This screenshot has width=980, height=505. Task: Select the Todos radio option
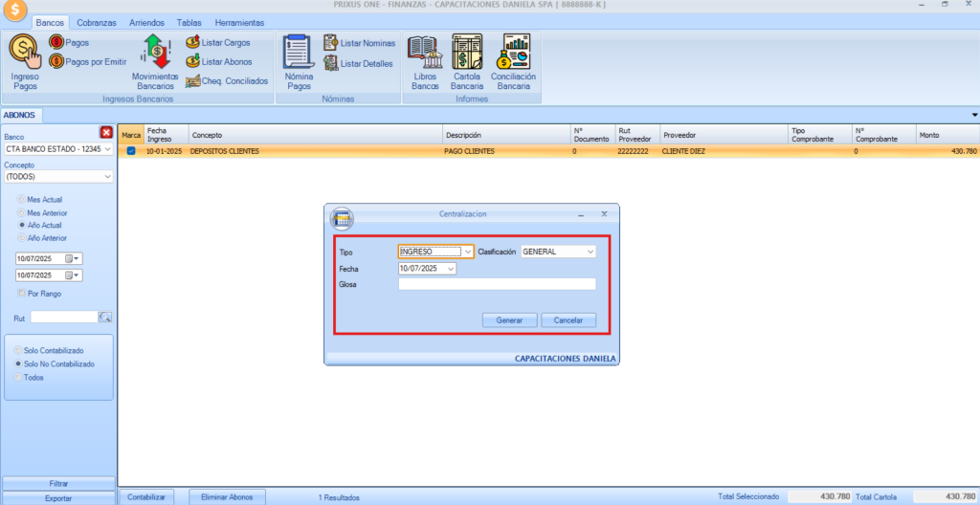tap(18, 377)
